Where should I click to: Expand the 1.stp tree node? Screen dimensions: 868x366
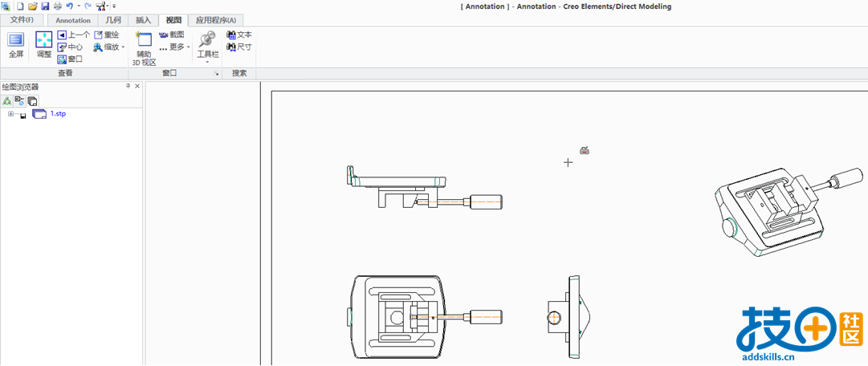[x=10, y=114]
